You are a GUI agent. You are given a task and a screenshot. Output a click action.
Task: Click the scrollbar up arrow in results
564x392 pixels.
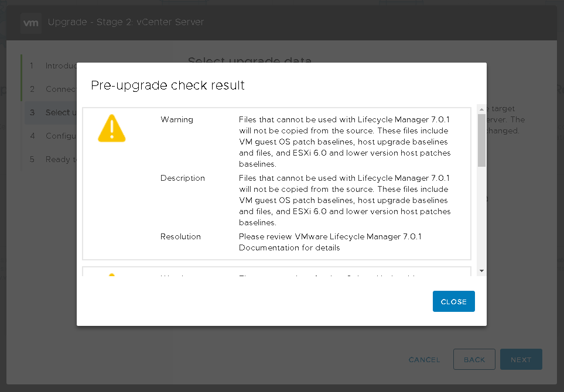(x=481, y=109)
